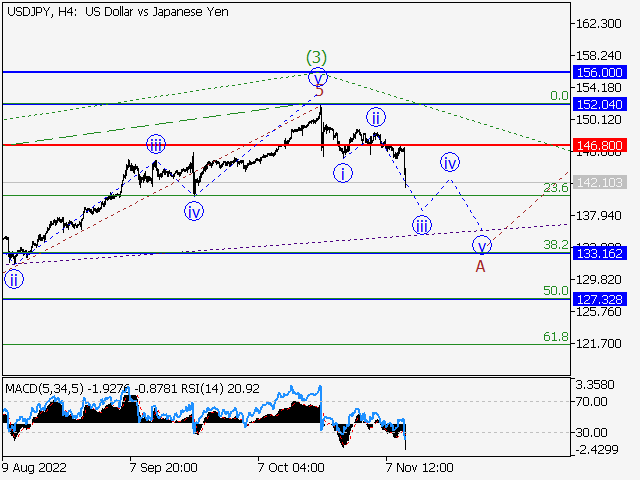Click the 0.0 Fibonacci level label
This screenshot has width=640, height=480.
559,96
